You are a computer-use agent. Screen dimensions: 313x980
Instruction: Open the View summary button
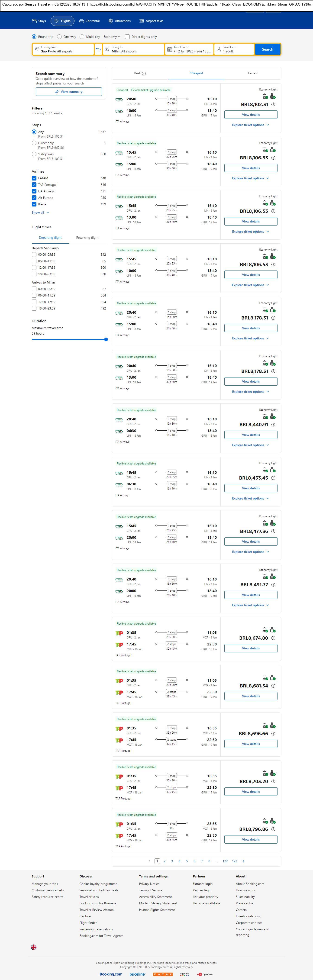pyautogui.click(x=69, y=92)
